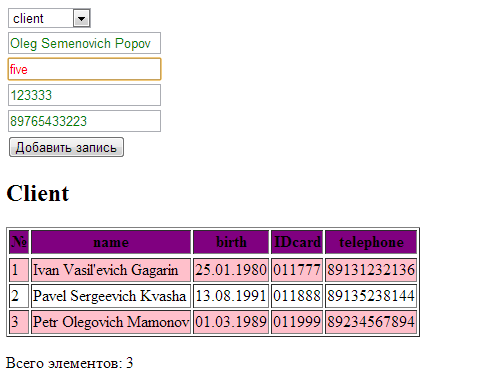Image resolution: width=486 pixels, height=385 pixels.
Task: Click birth date 13.08.1991
Action: pyautogui.click(x=231, y=296)
